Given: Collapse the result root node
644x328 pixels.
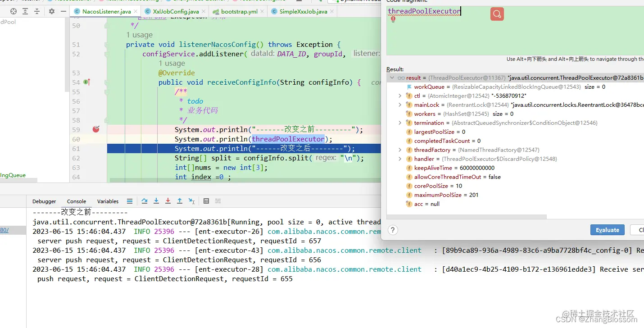Looking at the screenshot, I should click(392, 78).
